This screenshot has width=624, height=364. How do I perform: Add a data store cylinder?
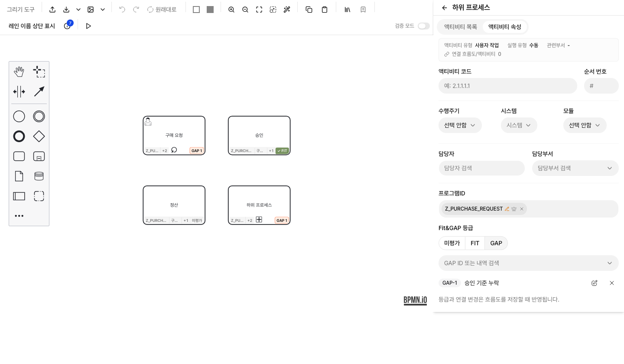click(39, 176)
